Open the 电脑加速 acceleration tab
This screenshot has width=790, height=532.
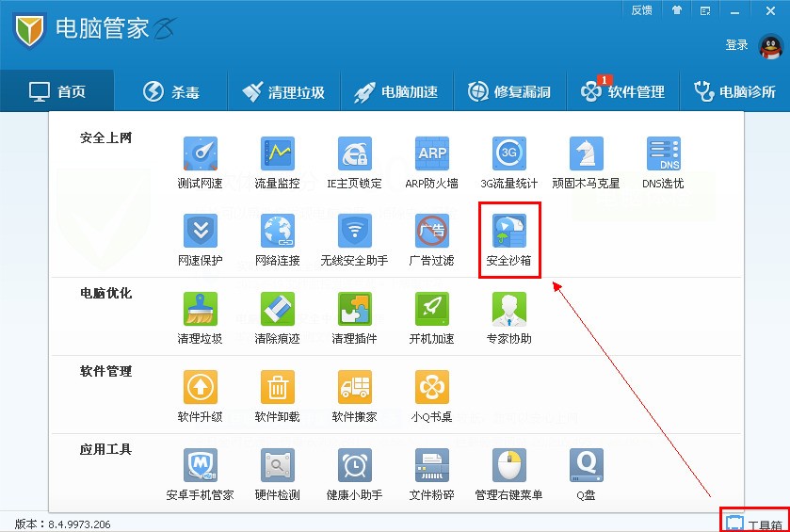tap(396, 91)
